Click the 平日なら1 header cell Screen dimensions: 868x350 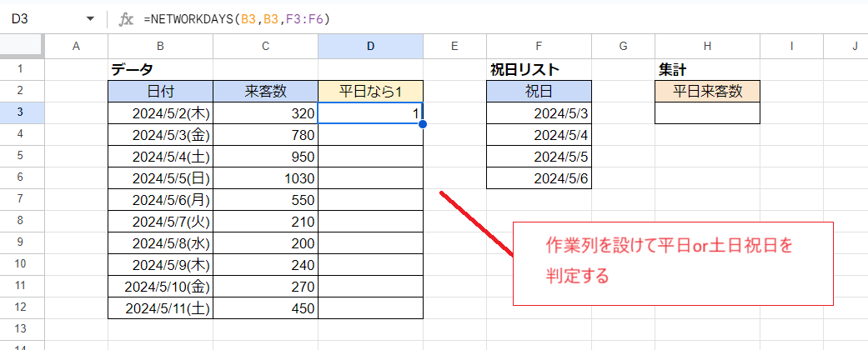tap(371, 91)
